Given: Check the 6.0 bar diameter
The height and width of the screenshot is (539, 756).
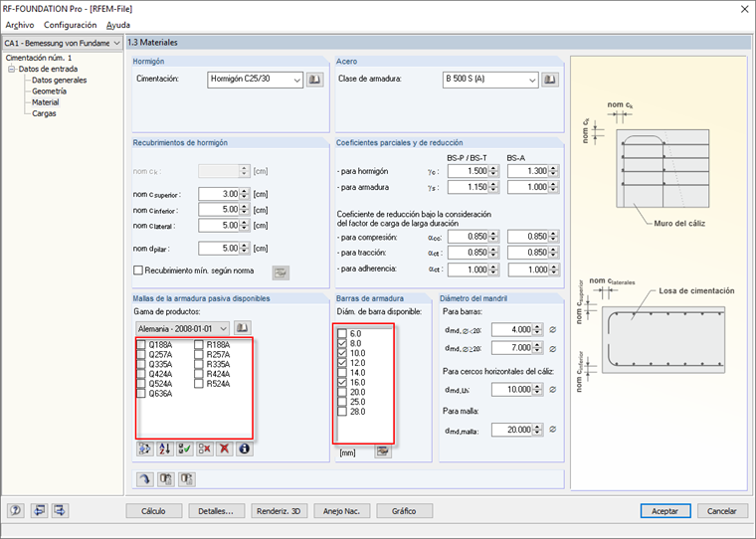Looking at the screenshot, I should click(x=342, y=333).
